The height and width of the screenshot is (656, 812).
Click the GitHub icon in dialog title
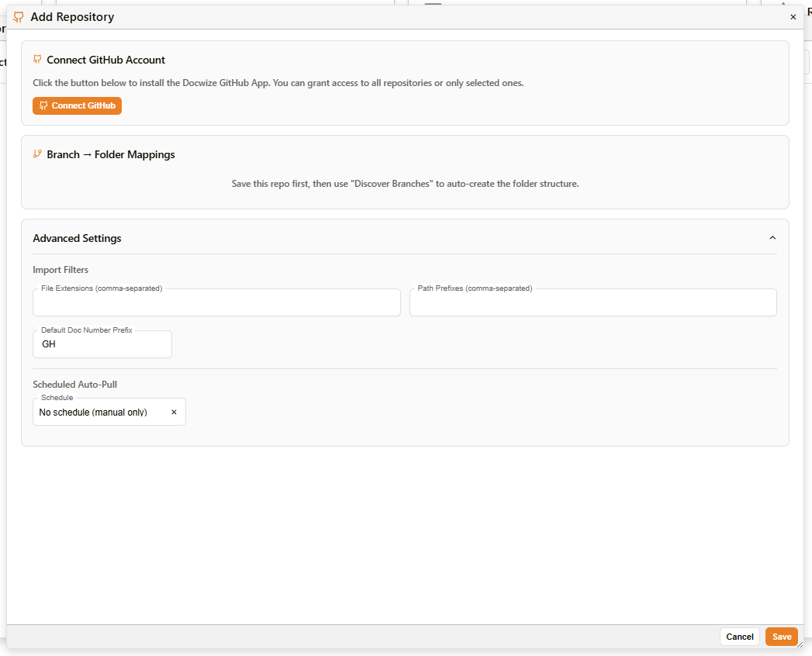(19, 17)
